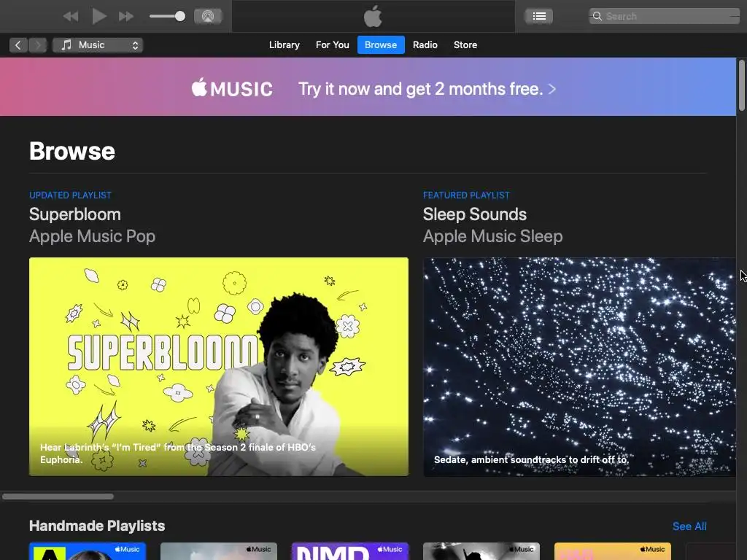Click the Apple logo in the display area
This screenshot has width=747, height=560.
(373, 16)
